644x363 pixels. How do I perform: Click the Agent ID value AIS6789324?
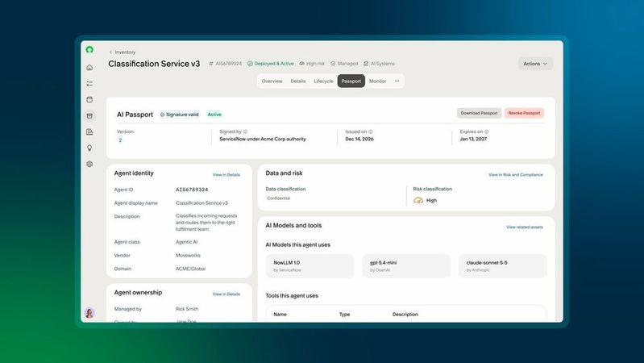(192, 190)
